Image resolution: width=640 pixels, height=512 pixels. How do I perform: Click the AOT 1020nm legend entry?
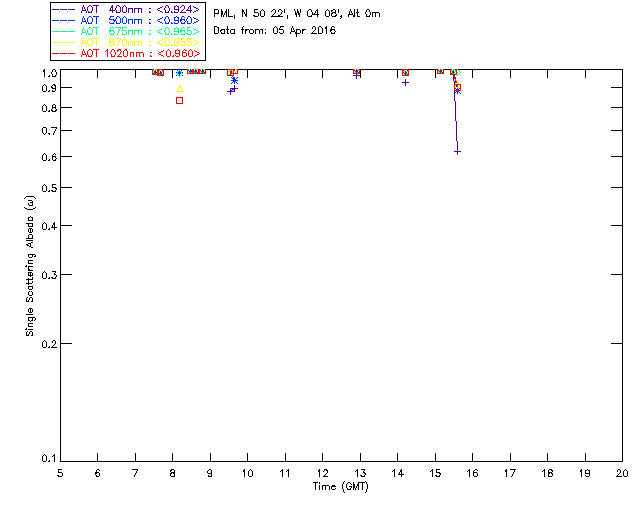pos(126,53)
